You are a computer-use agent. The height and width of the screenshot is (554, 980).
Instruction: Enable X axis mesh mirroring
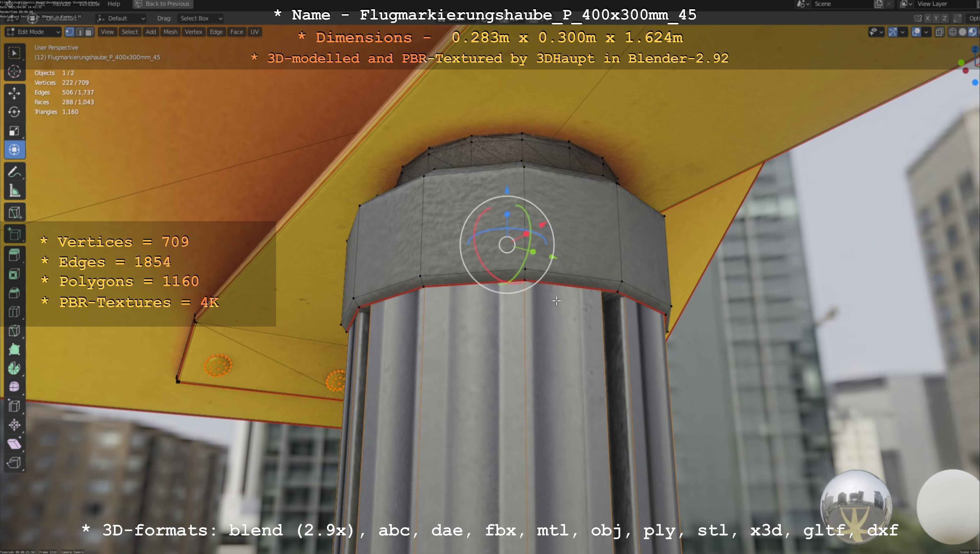(928, 18)
